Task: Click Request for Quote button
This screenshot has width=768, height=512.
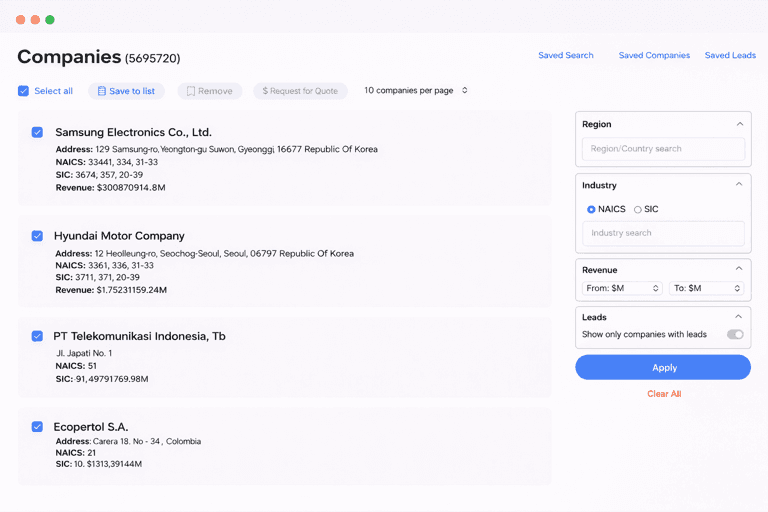Action: [300, 91]
